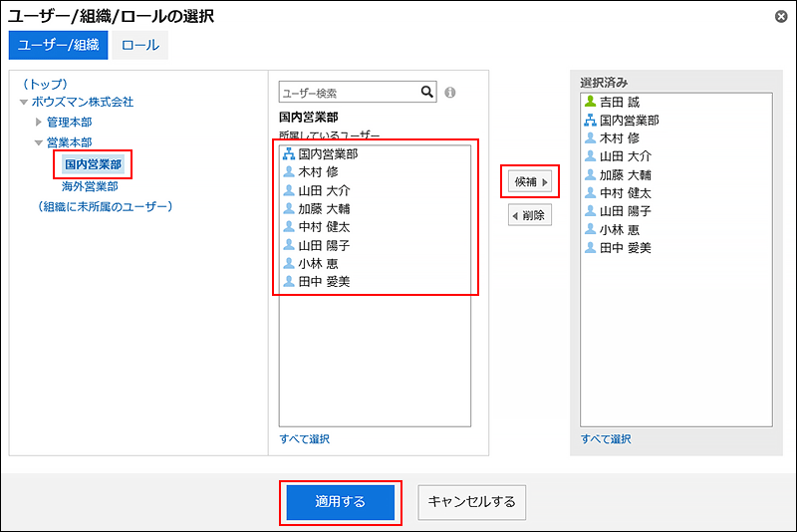
Task: Select 山田 大介 name in selected list
Action: [626, 156]
